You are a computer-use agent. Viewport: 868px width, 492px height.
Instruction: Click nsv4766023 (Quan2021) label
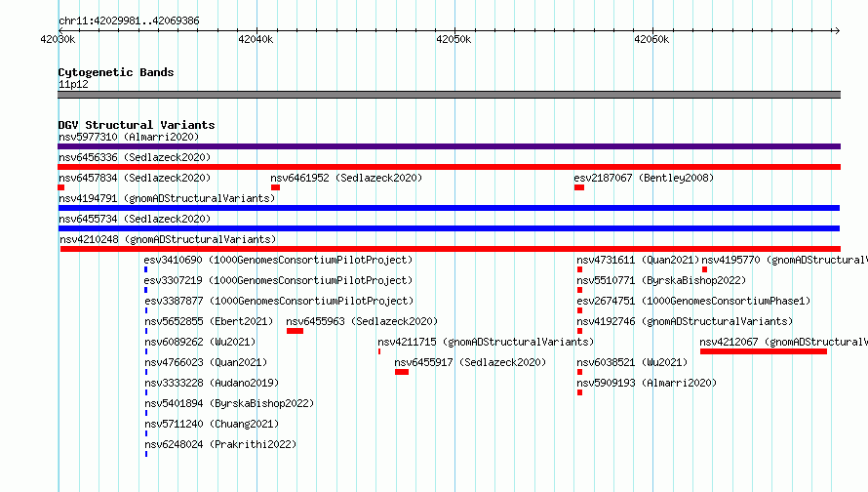(206, 362)
